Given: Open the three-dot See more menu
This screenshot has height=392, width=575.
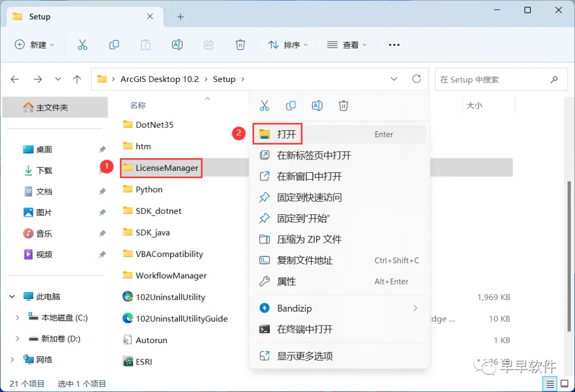Looking at the screenshot, I should pyautogui.click(x=394, y=45).
